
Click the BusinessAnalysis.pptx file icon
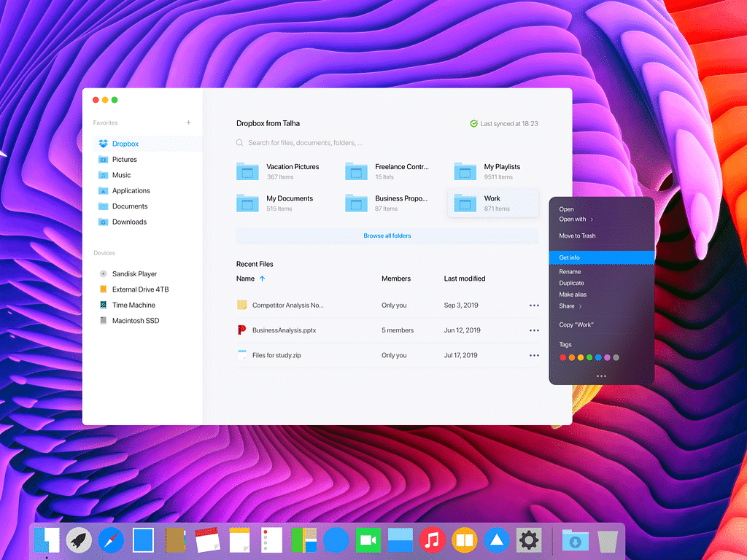point(242,330)
